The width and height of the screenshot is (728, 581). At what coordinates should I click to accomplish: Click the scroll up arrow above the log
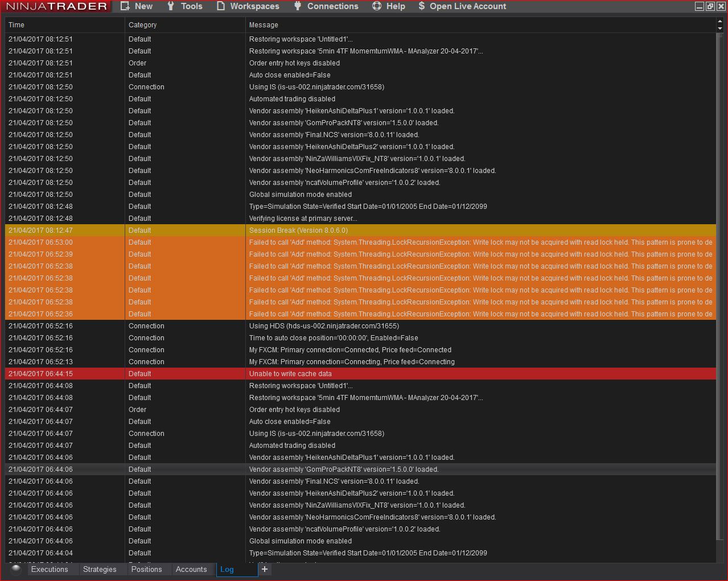pos(720,21)
